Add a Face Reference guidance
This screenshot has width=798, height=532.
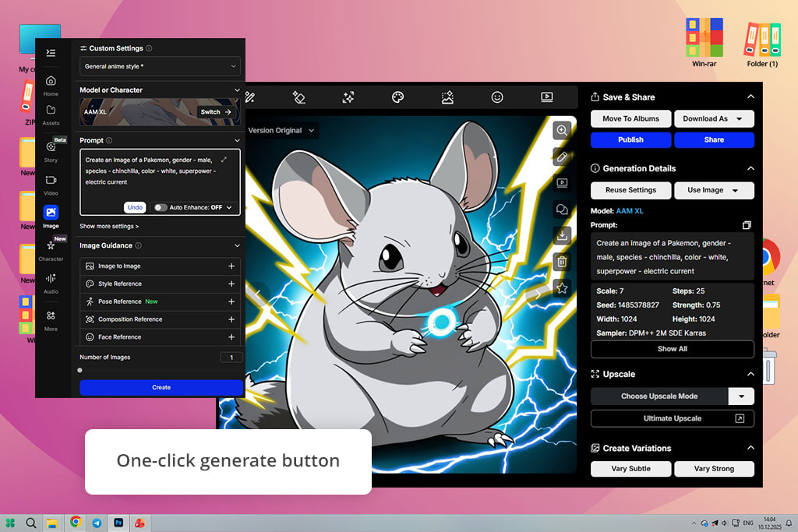(x=231, y=337)
